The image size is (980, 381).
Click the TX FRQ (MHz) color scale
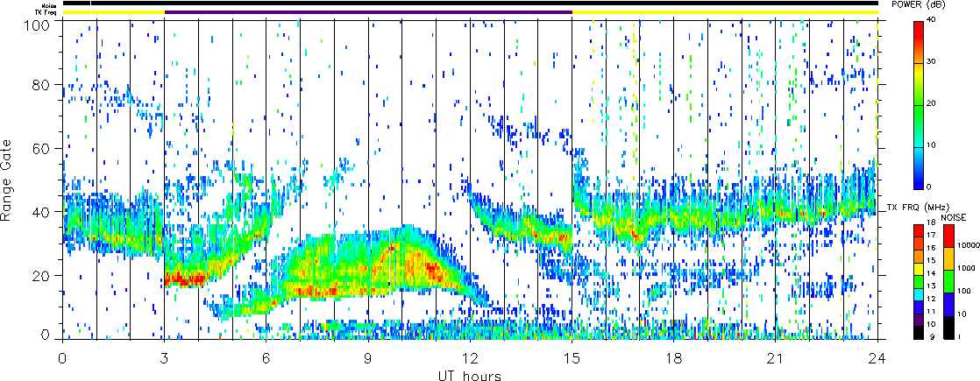pos(919,280)
